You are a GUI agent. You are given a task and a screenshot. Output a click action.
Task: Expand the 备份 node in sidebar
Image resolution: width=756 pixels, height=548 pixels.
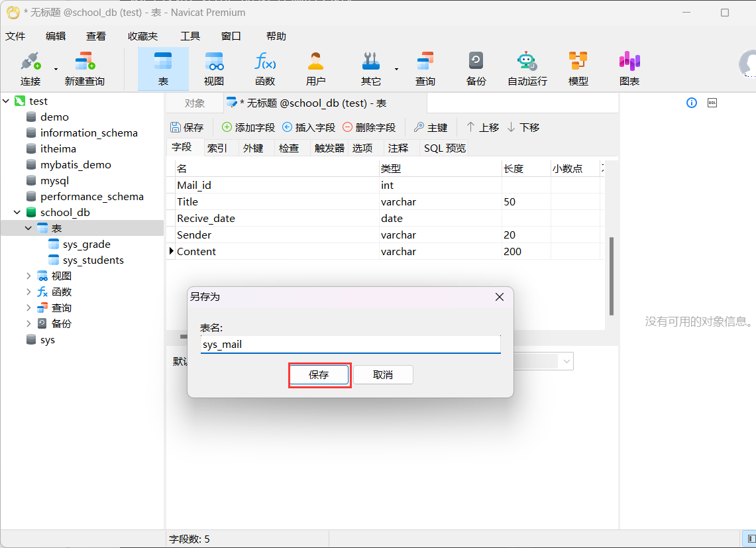pyautogui.click(x=28, y=323)
